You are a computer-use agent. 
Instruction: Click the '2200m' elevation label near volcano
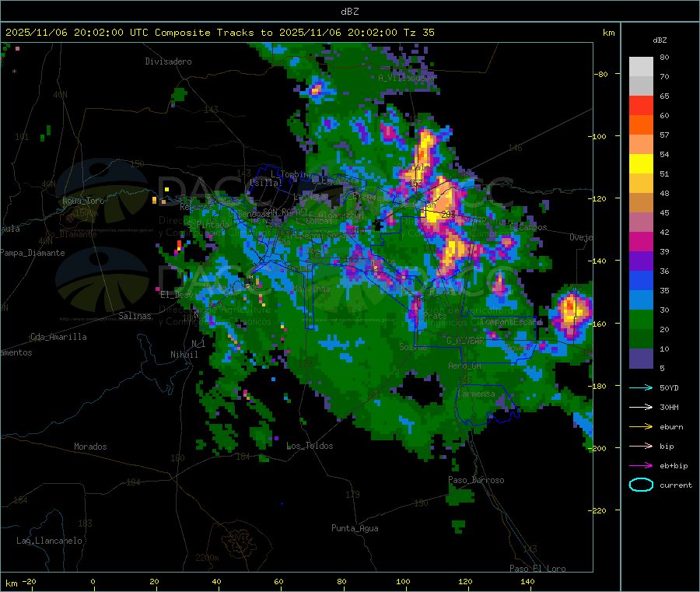207,558
